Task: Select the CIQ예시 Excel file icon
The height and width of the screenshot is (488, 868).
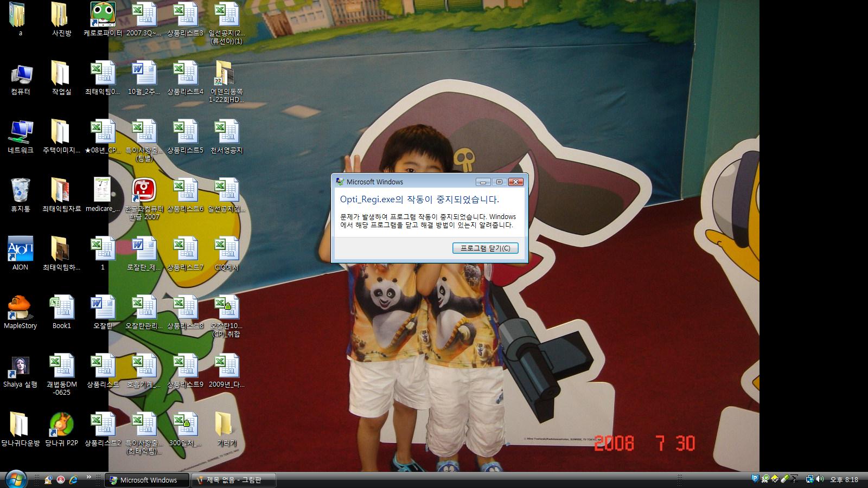Action: [226, 254]
